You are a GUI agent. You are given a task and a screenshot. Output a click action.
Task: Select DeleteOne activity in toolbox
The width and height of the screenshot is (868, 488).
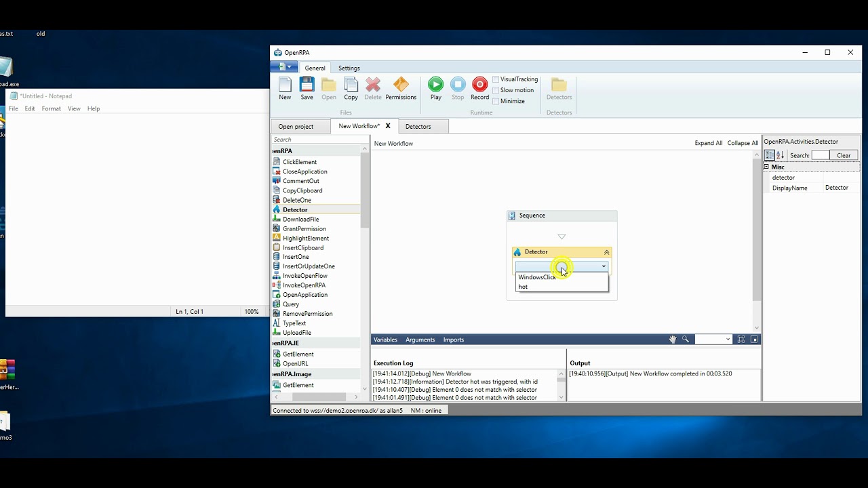pos(297,200)
